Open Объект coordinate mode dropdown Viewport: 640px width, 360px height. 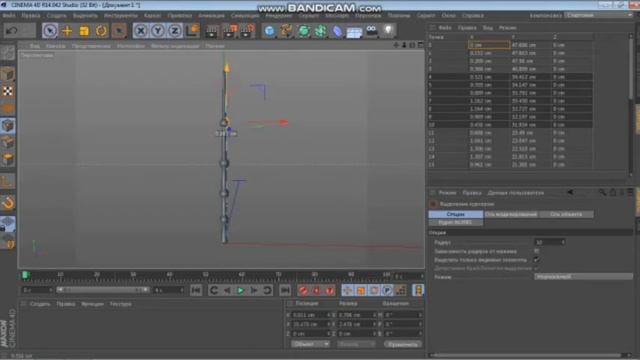click(311, 344)
